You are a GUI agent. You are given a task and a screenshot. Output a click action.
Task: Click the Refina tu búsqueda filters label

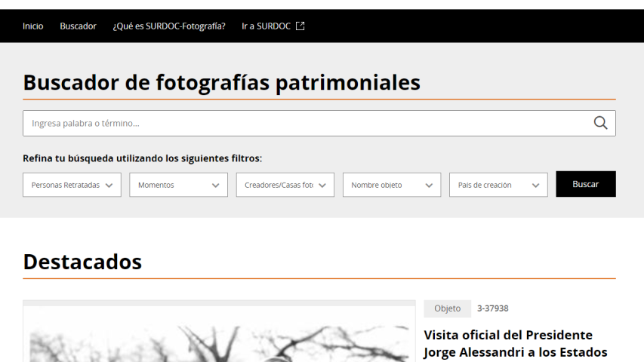click(142, 158)
